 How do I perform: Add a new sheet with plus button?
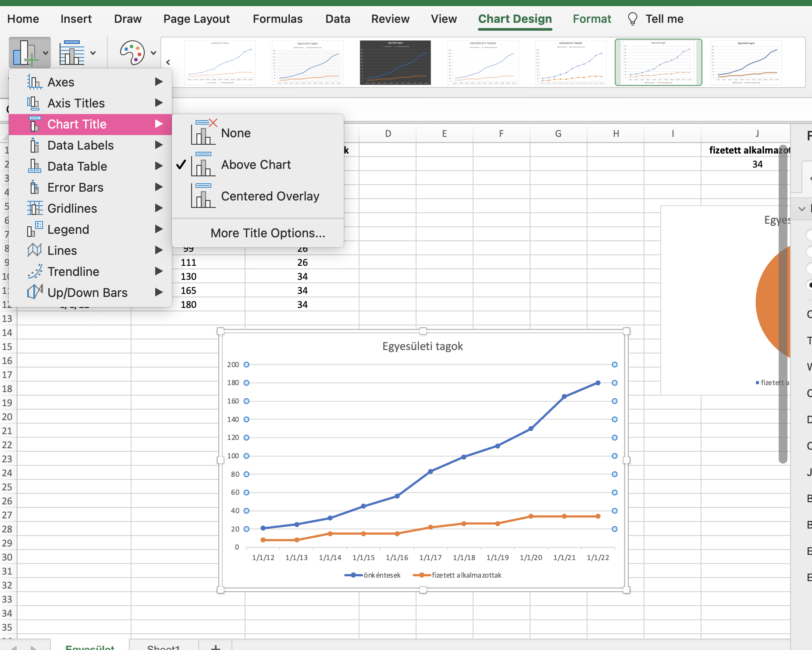pyautogui.click(x=215, y=646)
